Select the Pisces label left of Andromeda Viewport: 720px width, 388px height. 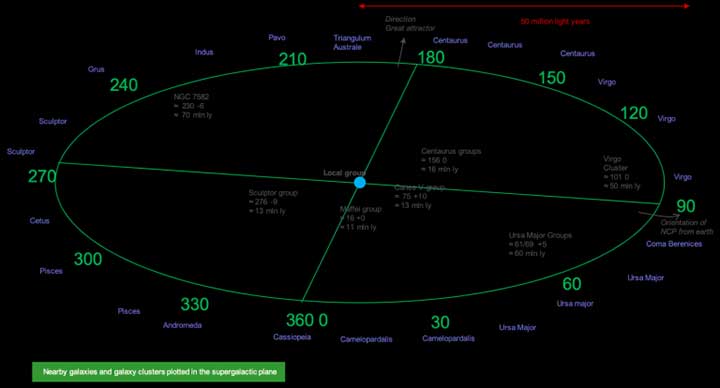[129, 311]
